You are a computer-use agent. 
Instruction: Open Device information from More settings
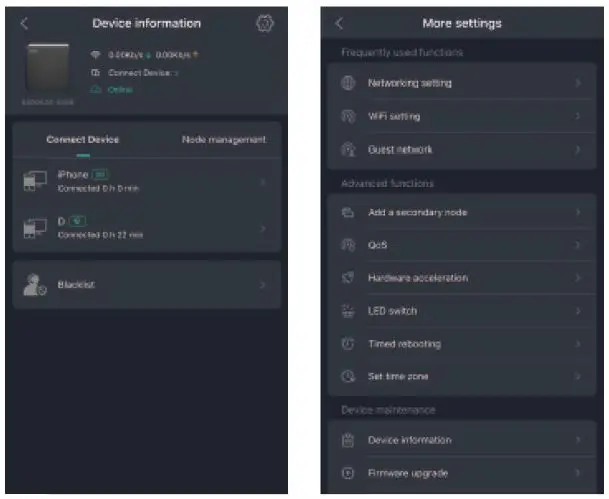tap(462, 440)
